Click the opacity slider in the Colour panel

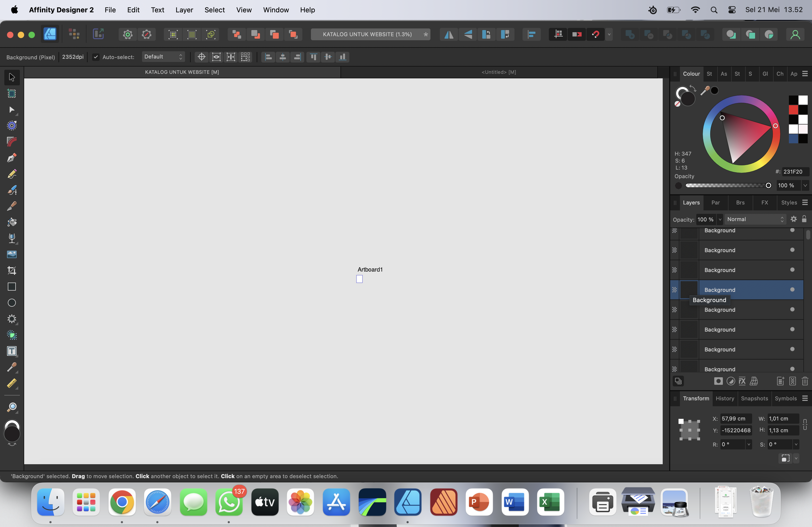pos(727,185)
